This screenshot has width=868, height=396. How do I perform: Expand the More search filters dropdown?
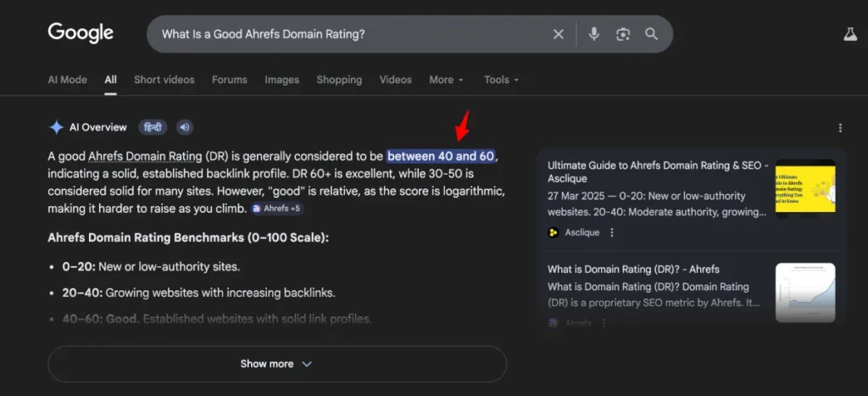tap(446, 80)
